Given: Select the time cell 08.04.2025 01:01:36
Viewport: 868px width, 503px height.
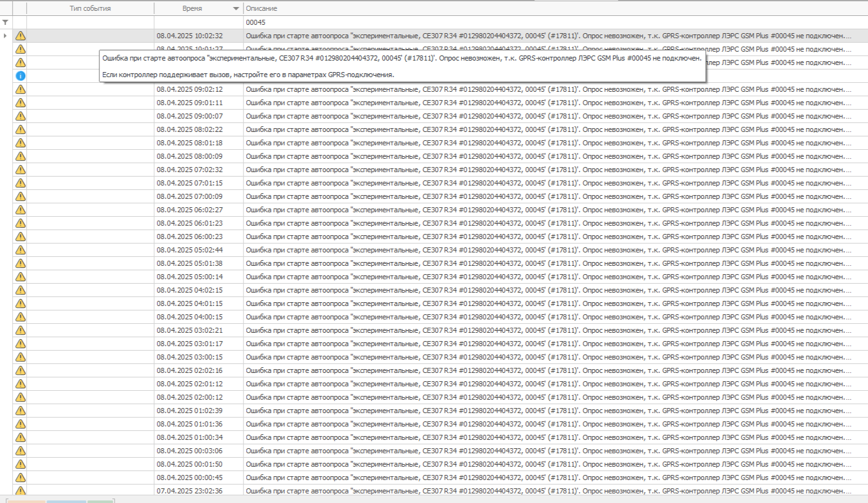Looking at the screenshot, I should tap(198, 424).
